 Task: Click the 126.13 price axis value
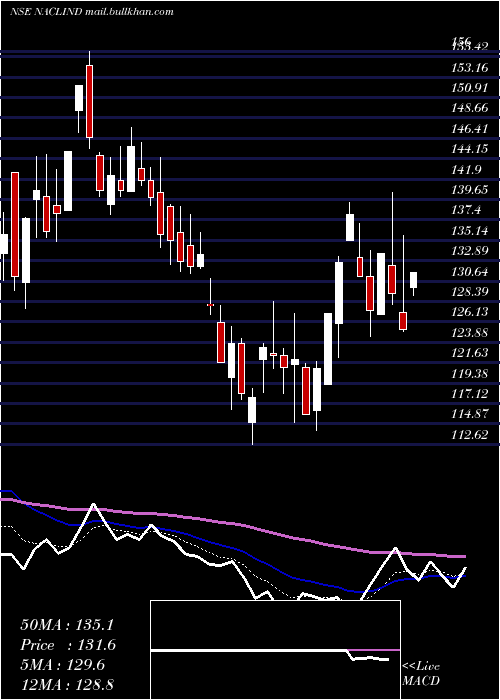[x=469, y=312]
